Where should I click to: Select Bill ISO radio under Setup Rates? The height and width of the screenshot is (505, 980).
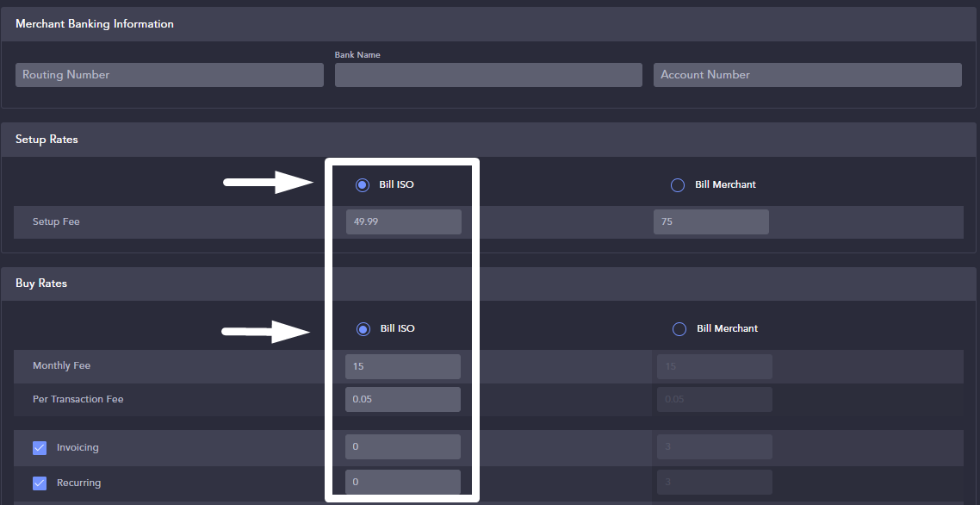(363, 184)
